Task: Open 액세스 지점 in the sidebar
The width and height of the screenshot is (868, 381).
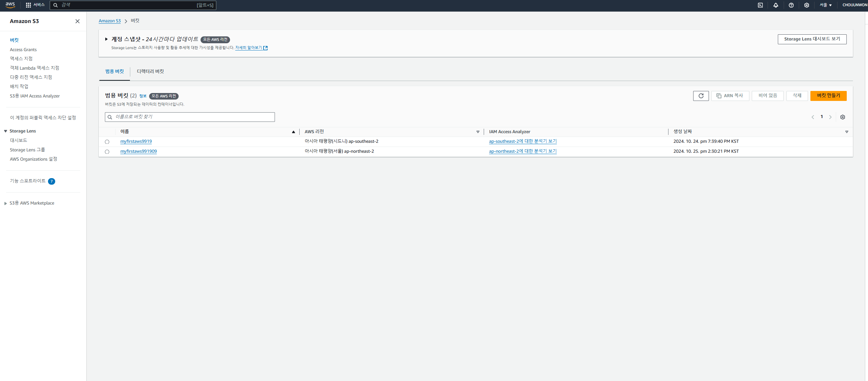Action: [x=21, y=59]
